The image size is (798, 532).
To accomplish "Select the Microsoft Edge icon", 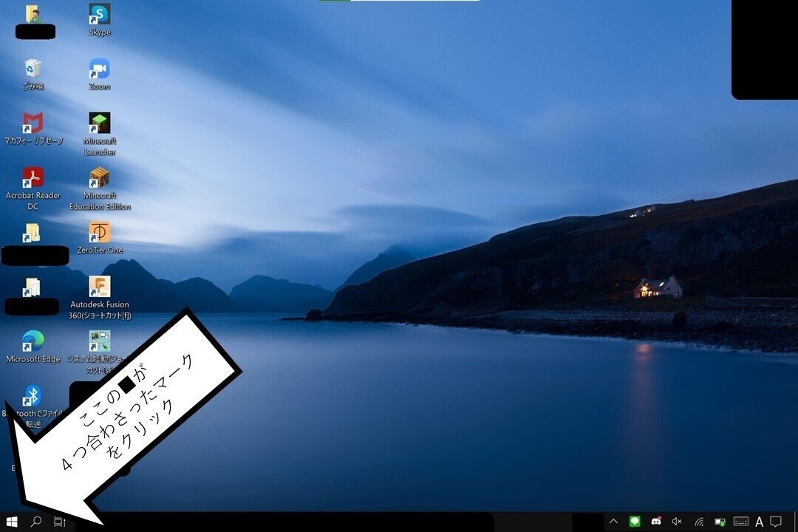I will click(x=33, y=347).
